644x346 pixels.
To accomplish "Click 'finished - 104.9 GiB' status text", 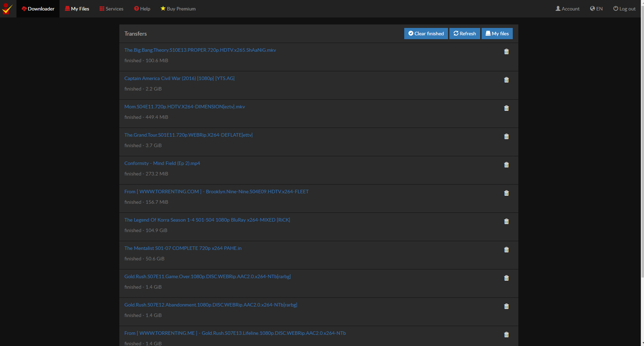I will tap(146, 230).
